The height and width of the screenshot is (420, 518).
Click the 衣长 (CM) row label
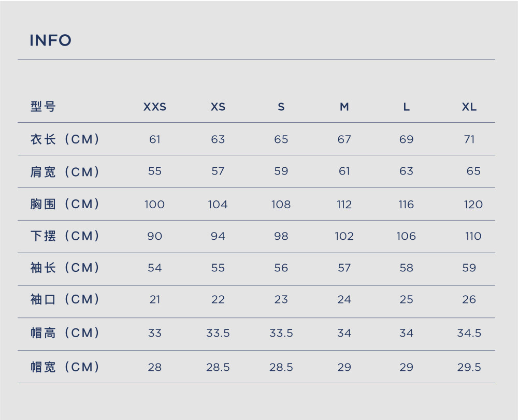[65, 139]
